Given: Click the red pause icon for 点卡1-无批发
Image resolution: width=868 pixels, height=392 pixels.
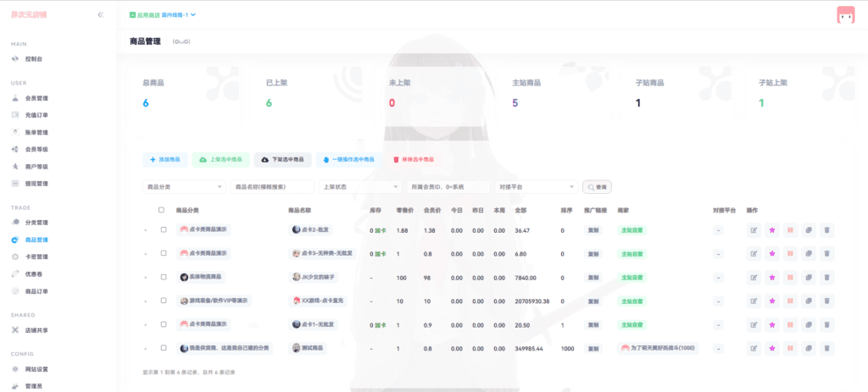Looking at the screenshot, I should [790, 324].
